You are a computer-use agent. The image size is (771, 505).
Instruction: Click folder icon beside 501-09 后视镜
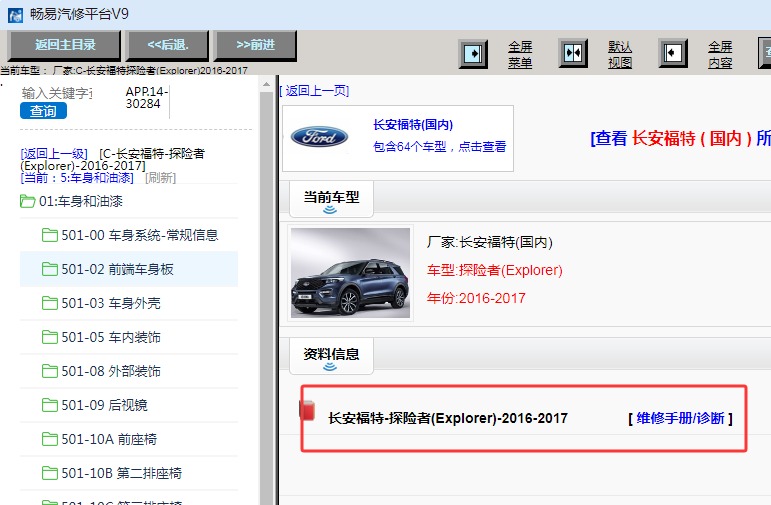[x=50, y=405]
